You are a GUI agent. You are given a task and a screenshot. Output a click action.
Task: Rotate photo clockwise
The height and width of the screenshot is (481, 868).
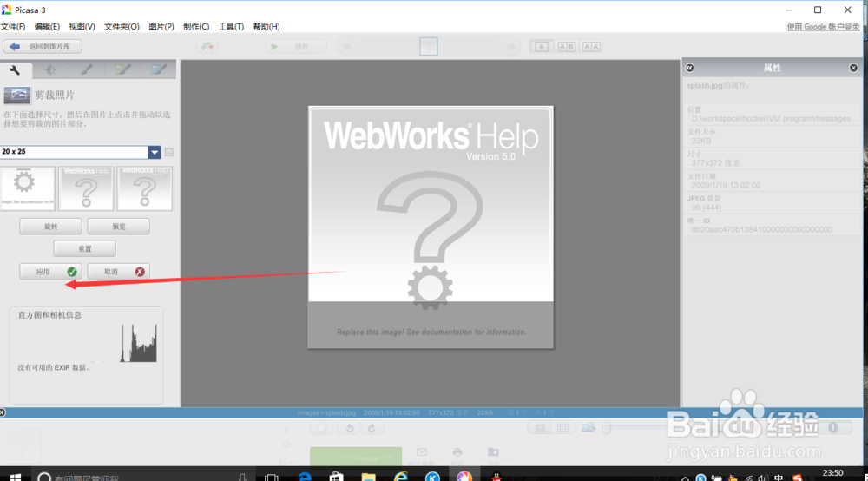pyautogui.click(x=372, y=428)
